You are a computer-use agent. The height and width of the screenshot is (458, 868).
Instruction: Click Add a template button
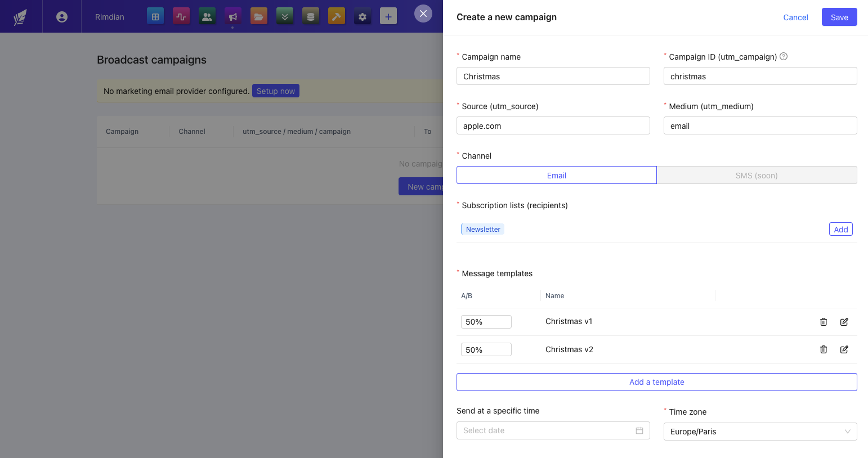[x=657, y=382]
